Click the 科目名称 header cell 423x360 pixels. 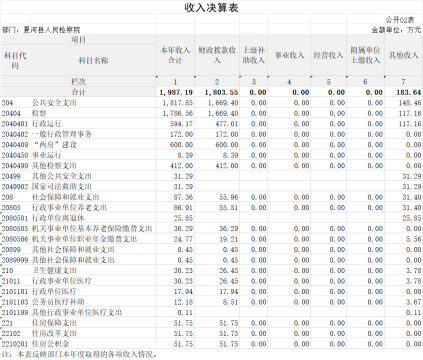tap(93, 60)
